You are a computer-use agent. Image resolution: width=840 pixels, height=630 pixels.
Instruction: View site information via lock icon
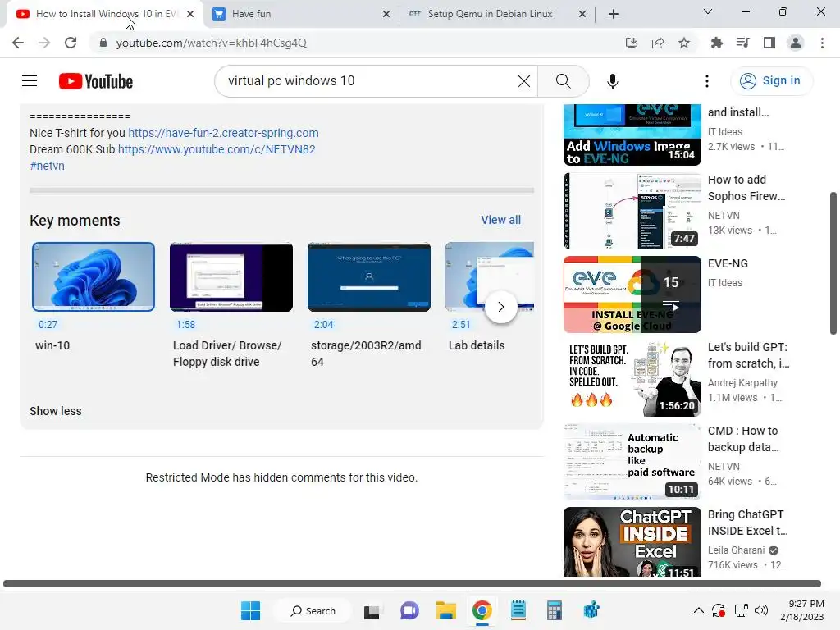tap(103, 43)
